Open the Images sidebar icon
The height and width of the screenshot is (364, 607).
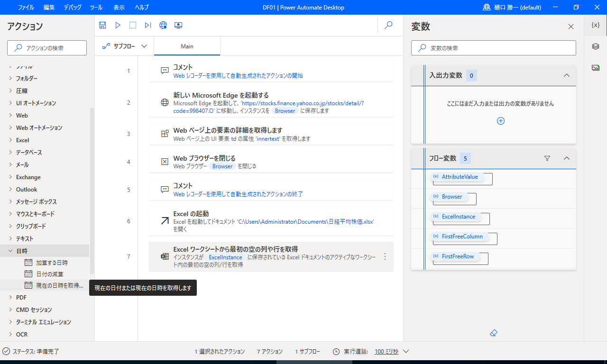(596, 68)
